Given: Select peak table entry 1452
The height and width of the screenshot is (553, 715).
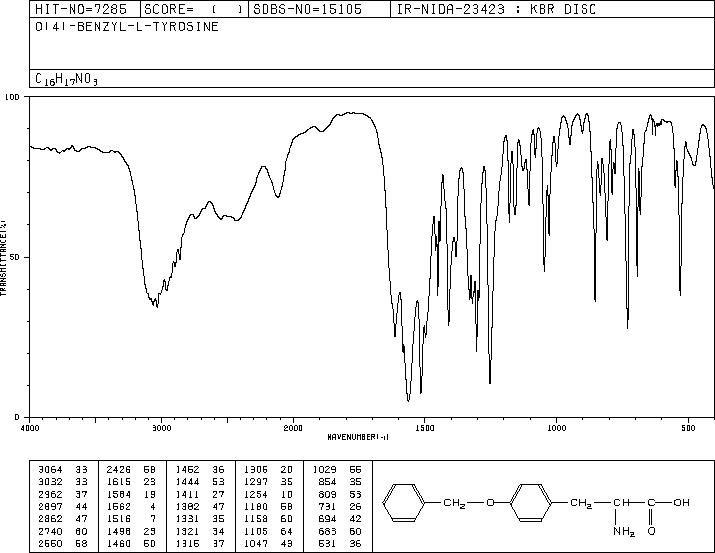Looking at the screenshot, I should [x=187, y=469].
